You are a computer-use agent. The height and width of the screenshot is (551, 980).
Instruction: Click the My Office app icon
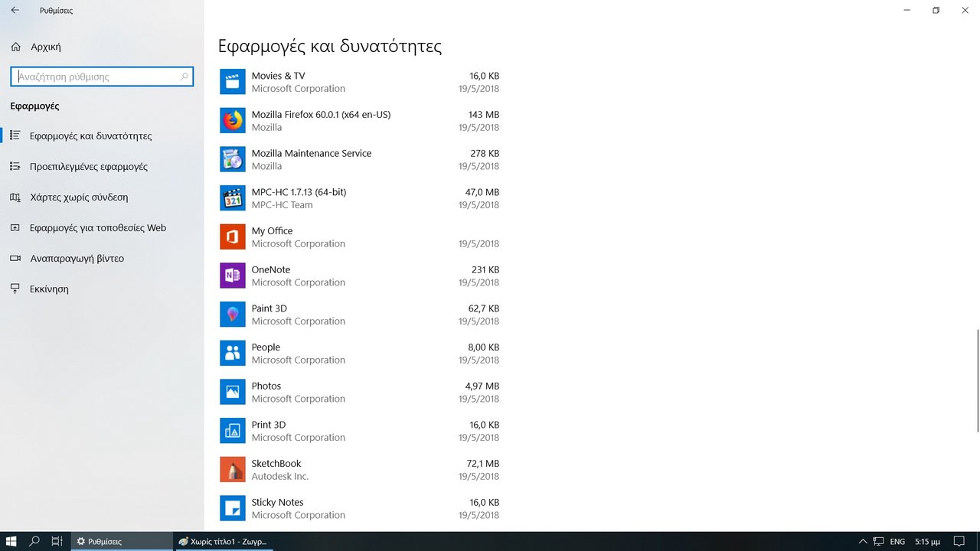[233, 237]
